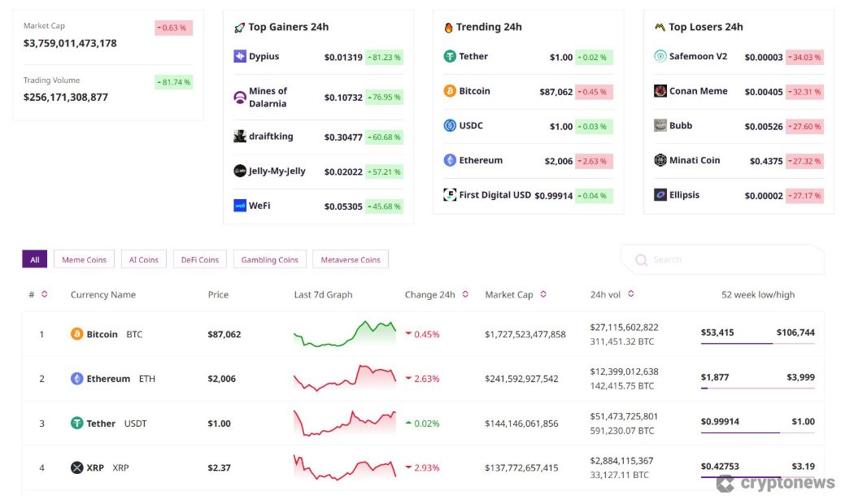Screen dimensions: 841x504
Task: Select the Meme Coins filter tab
Action: [x=85, y=259]
